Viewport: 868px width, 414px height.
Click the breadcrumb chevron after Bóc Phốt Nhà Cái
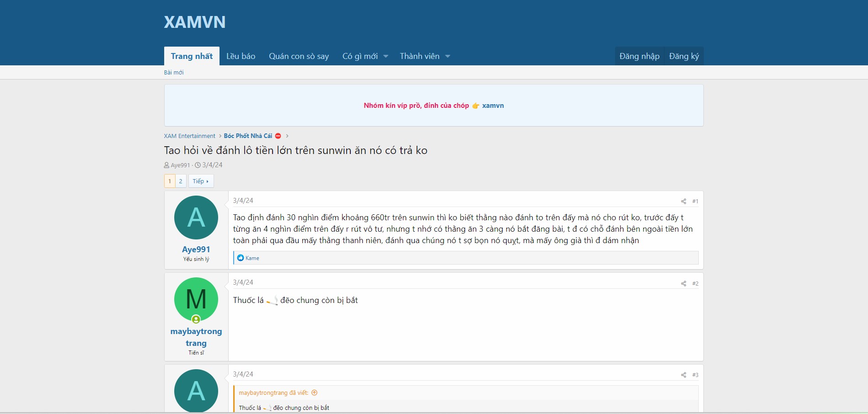287,136
